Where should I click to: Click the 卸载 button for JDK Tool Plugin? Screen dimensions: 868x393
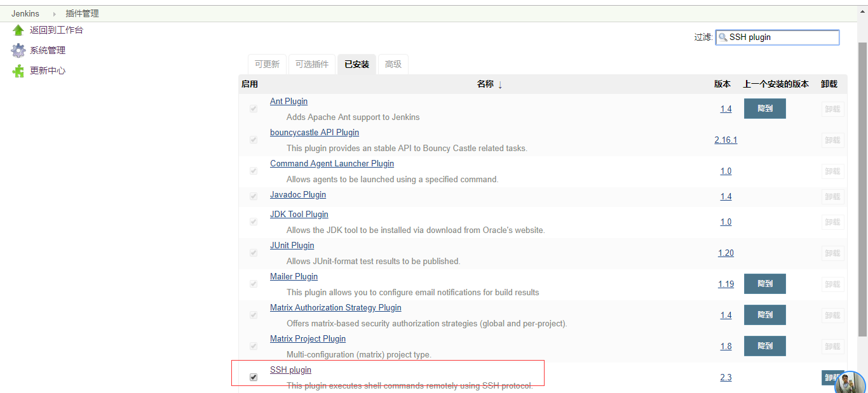(x=832, y=222)
